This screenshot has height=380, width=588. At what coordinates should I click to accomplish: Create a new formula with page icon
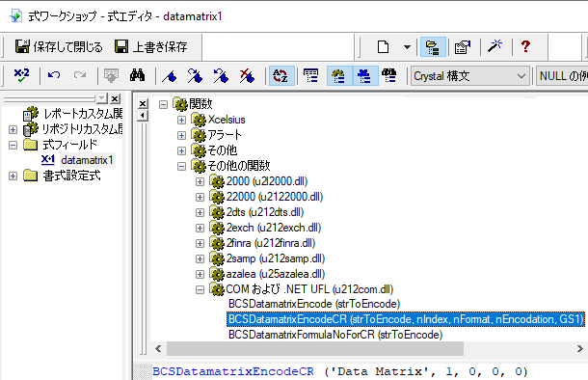(383, 47)
